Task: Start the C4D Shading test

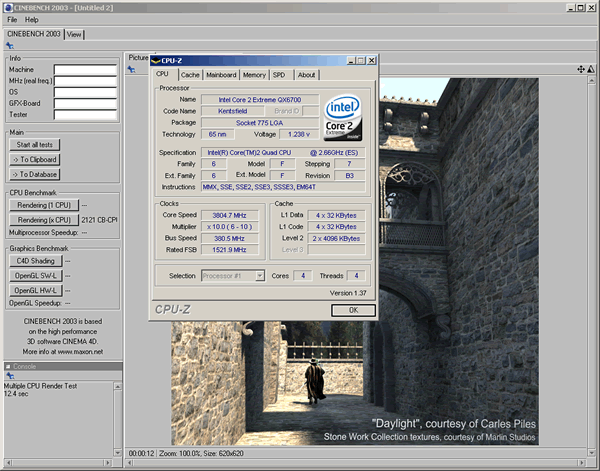Action: coord(36,261)
